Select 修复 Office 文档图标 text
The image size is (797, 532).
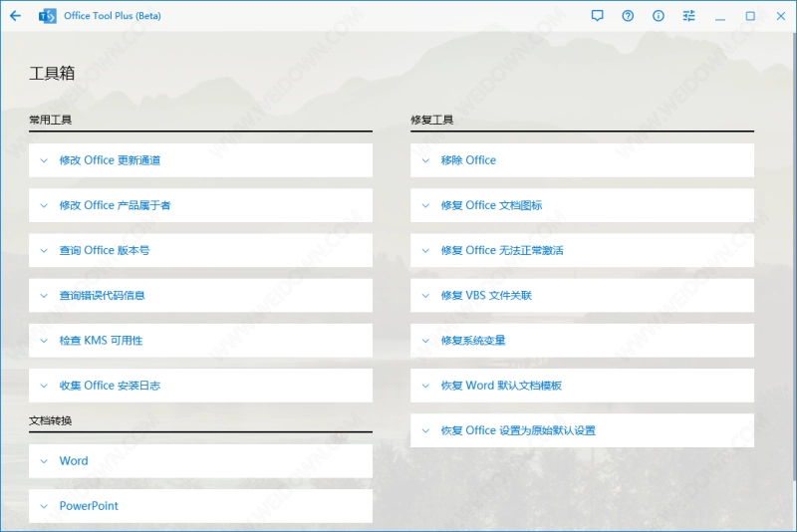491,205
